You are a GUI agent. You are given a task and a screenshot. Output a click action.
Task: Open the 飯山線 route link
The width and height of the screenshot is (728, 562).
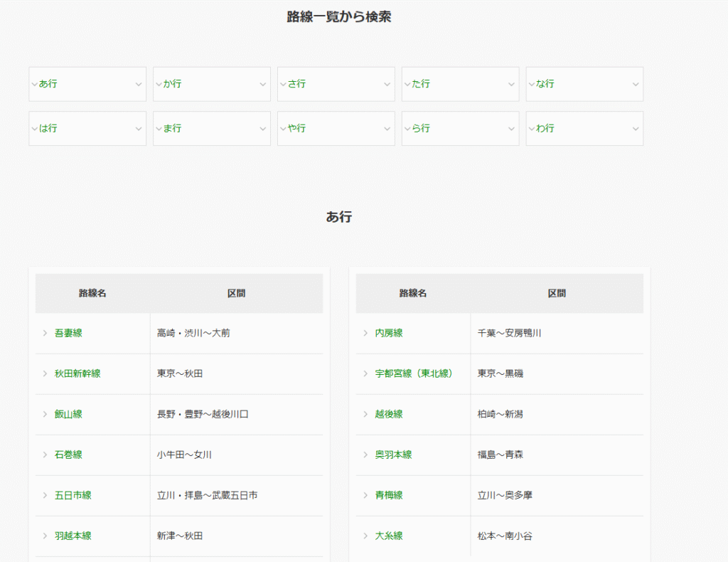click(68, 414)
